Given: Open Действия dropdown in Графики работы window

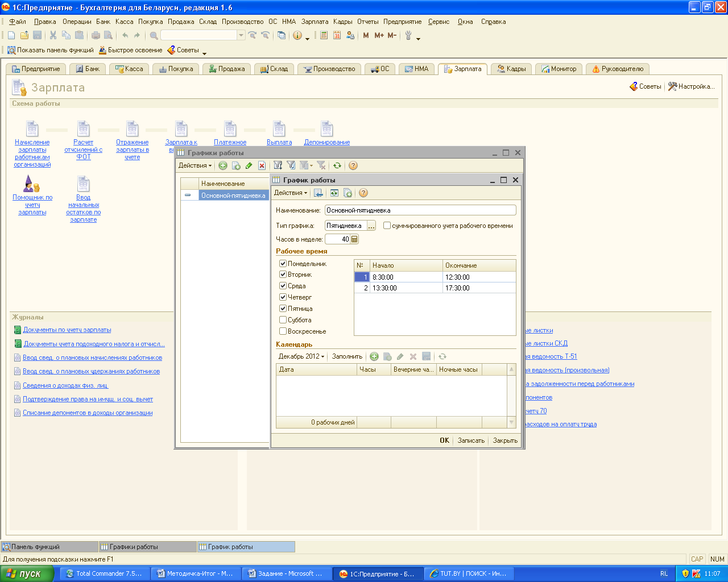Looking at the screenshot, I should coord(195,165).
